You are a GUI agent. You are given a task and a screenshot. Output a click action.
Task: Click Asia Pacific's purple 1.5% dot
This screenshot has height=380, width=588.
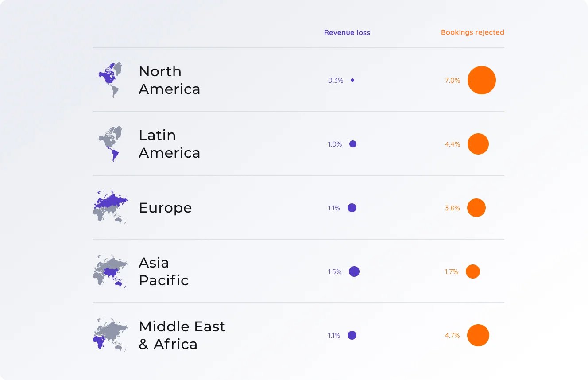354,271
